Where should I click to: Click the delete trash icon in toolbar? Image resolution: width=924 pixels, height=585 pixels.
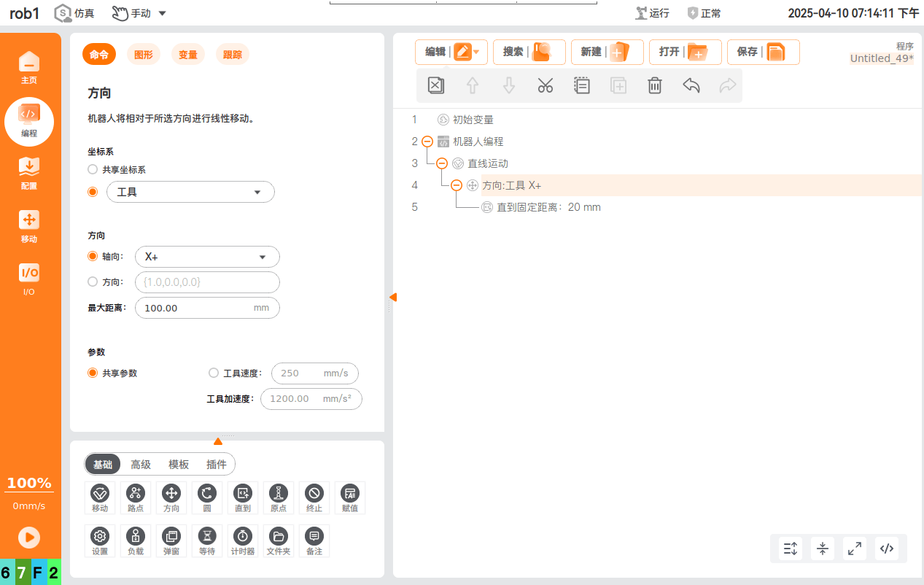click(x=655, y=85)
